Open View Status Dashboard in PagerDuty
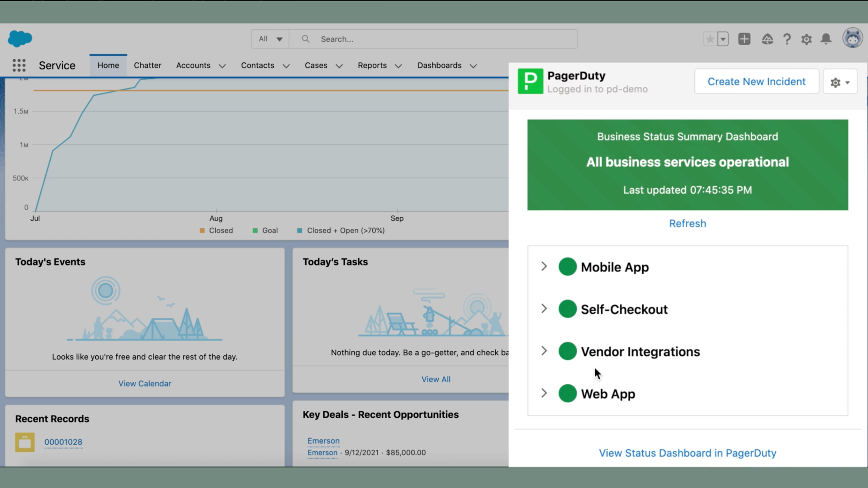 point(687,453)
